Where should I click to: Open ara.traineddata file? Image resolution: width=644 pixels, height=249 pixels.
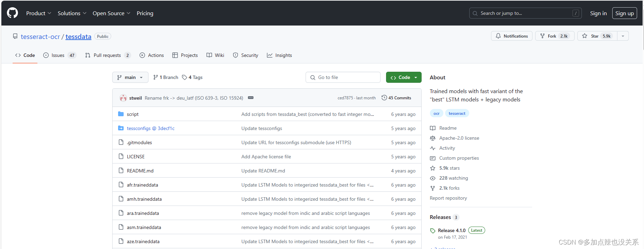[x=143, y=213]
